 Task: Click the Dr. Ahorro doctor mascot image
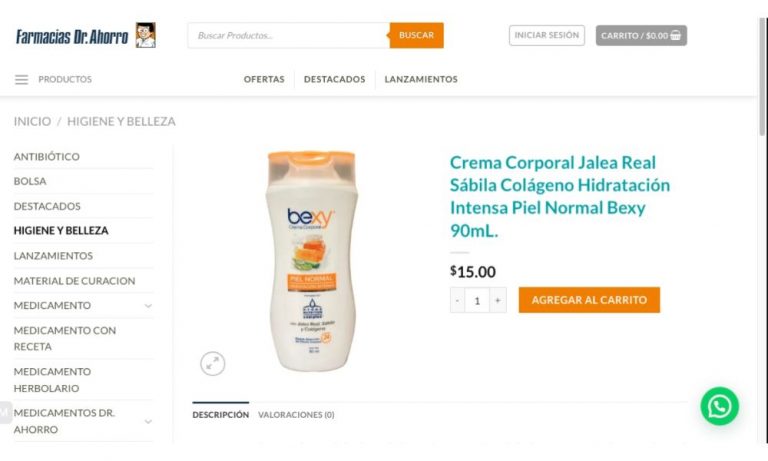145,35
